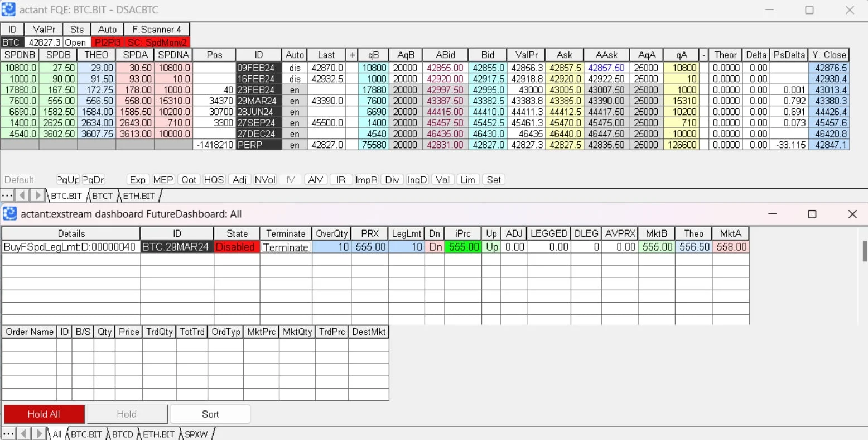Click the NVol toolbar button
Screen dimensions: 868x440
pyautogui.click(x=265, y=180)
